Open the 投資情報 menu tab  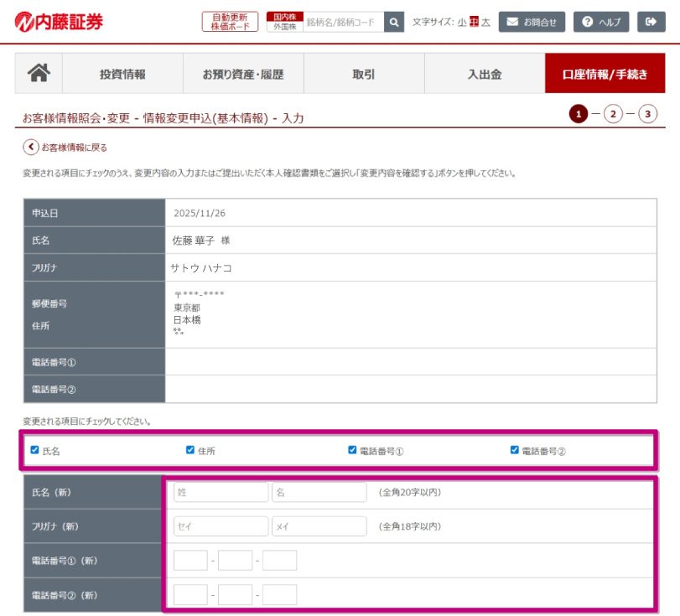(x=122, y=74)
